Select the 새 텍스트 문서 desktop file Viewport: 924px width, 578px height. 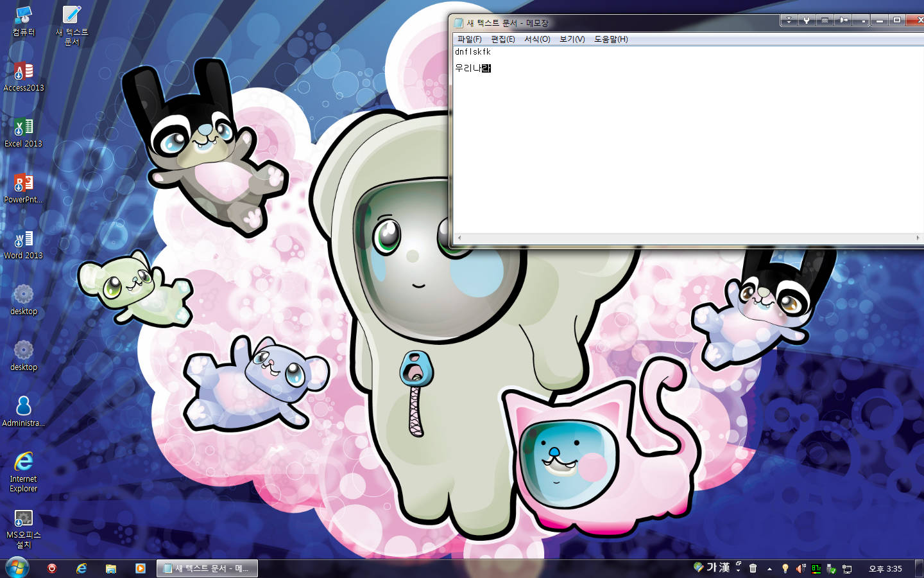tap(72, 24)
